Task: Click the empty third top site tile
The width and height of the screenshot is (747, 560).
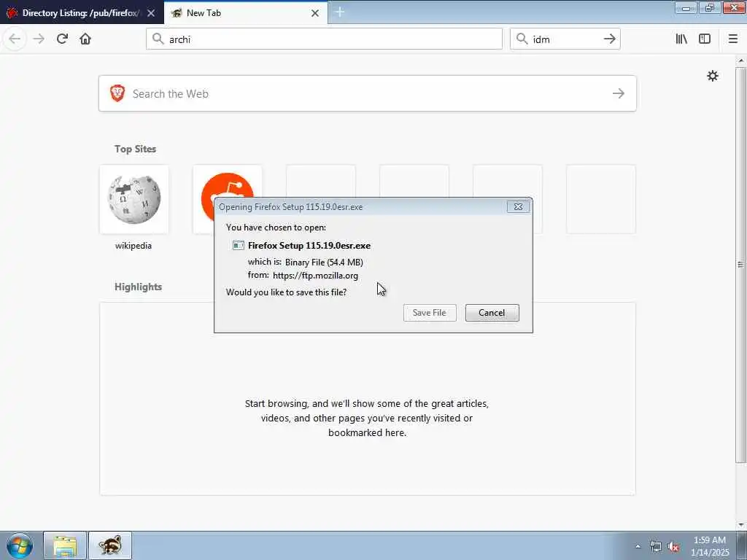Action: click(321, 181)
